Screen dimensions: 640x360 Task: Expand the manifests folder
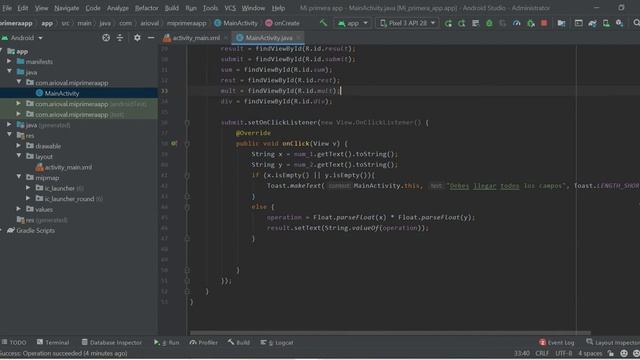10,61
